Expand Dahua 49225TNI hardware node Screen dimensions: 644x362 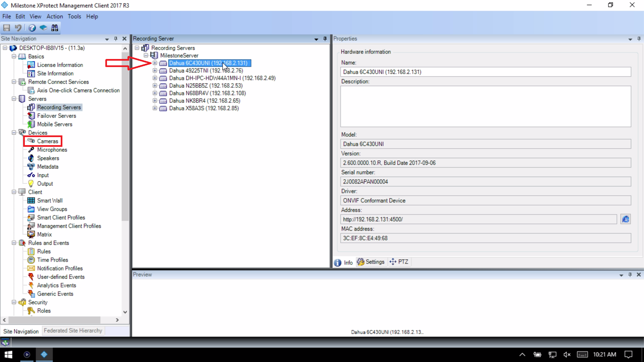coord(155,70)
